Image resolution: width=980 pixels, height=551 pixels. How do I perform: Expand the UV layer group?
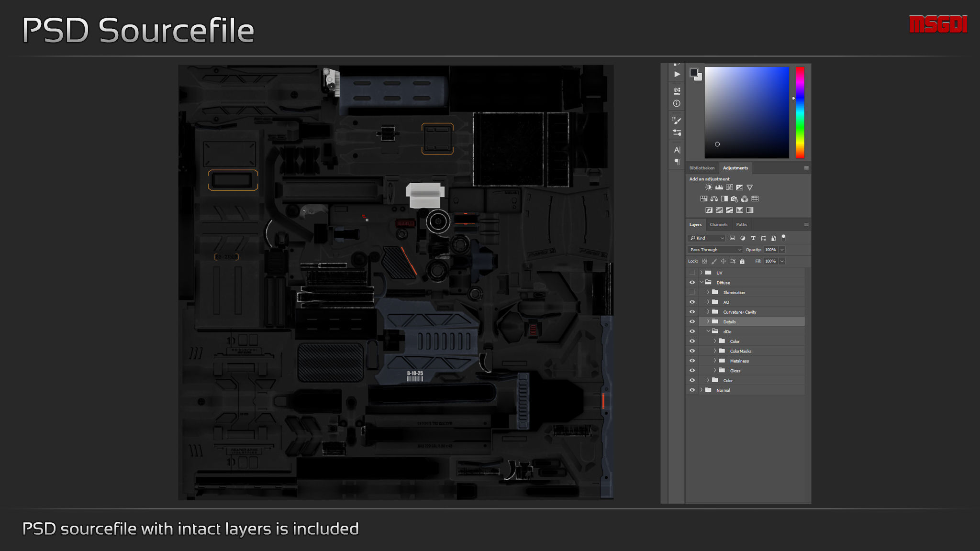(x=702, y=273)
